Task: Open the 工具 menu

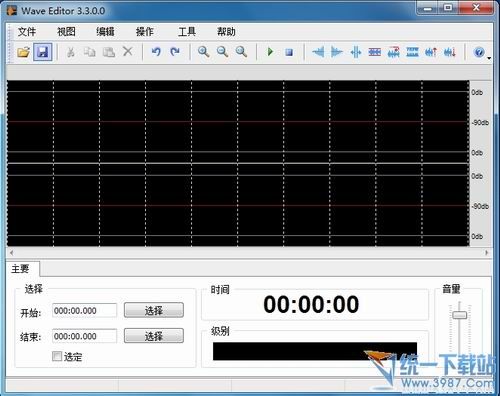Action: pos(187,32)
